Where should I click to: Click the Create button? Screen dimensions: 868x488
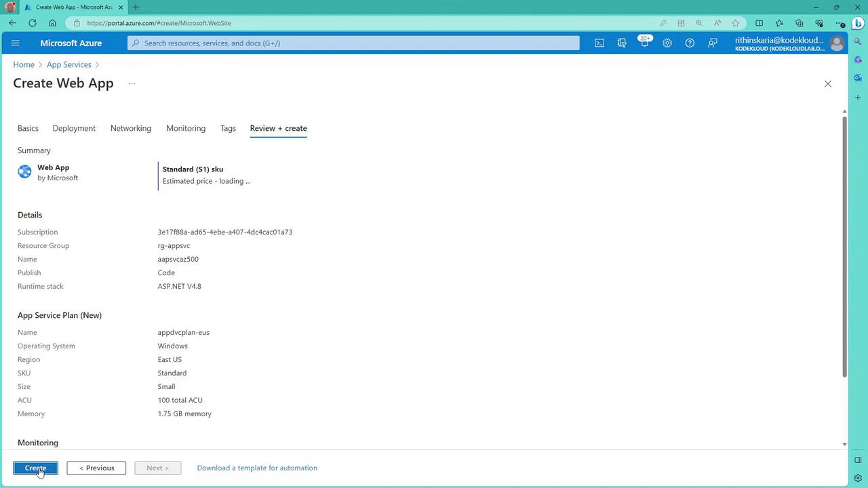(x=35, y=468)
